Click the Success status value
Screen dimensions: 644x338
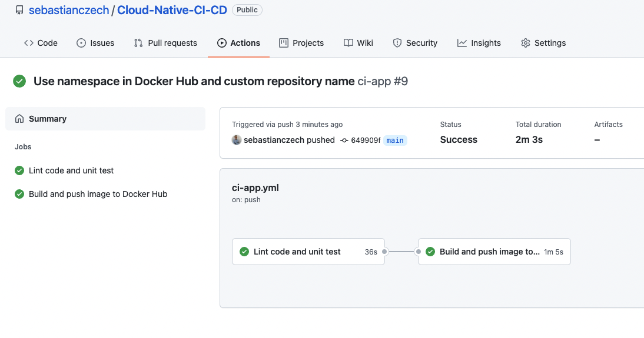459,140
